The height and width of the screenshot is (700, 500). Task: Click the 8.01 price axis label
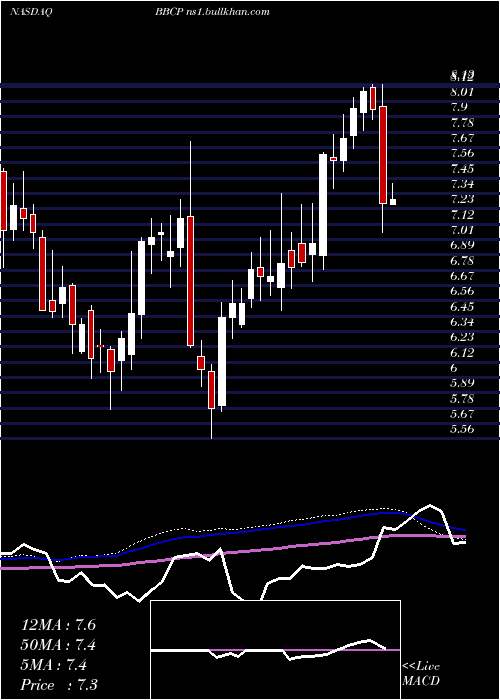[462, 92]
